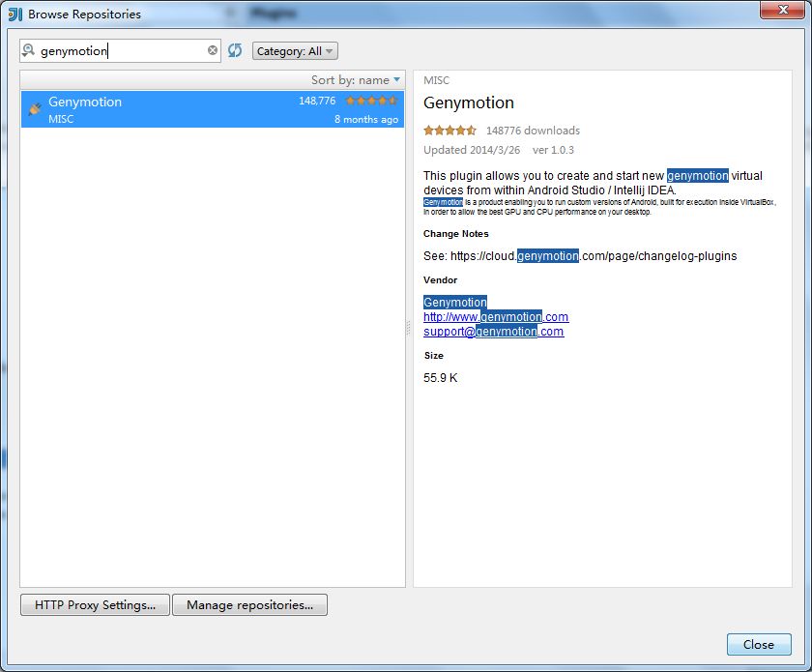Click the highlighted Genymotion vendor name
The width and height of the screenshot is (812, 672).
click(455, 302)
